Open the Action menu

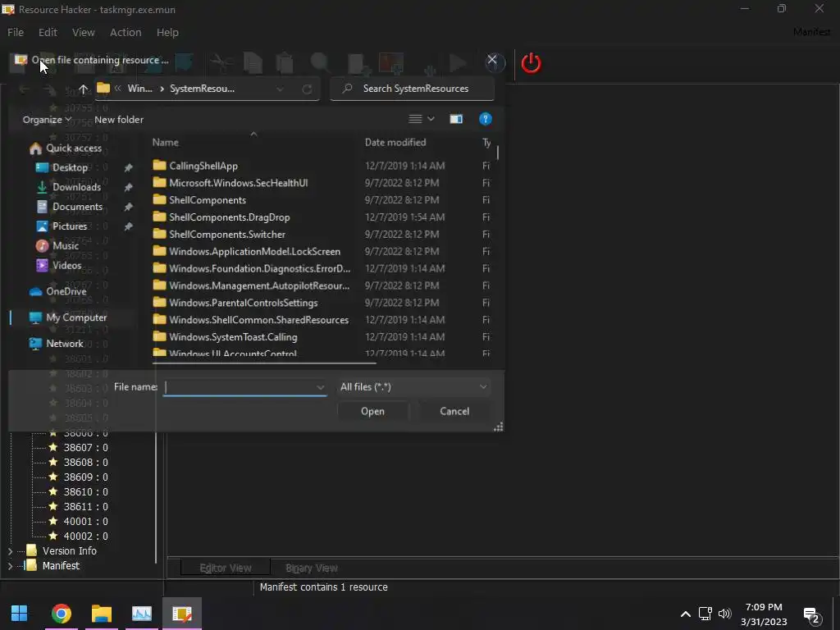126,32
